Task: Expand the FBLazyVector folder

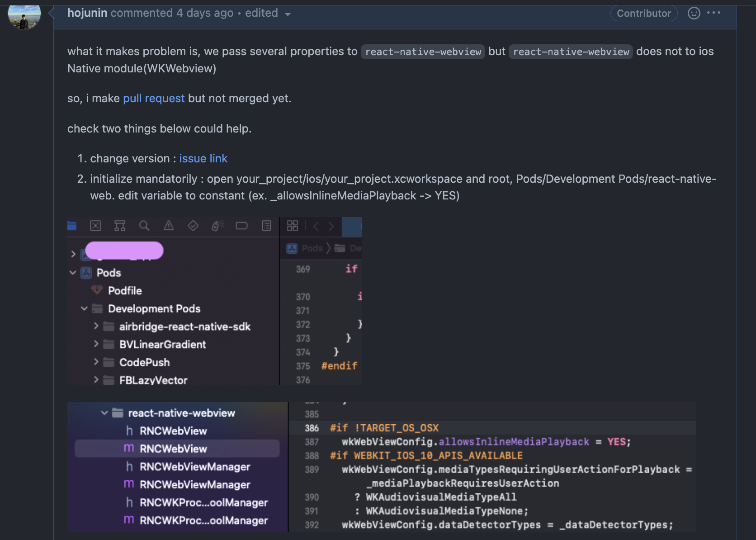Action: pyautogui.click(x=96, y=380)
